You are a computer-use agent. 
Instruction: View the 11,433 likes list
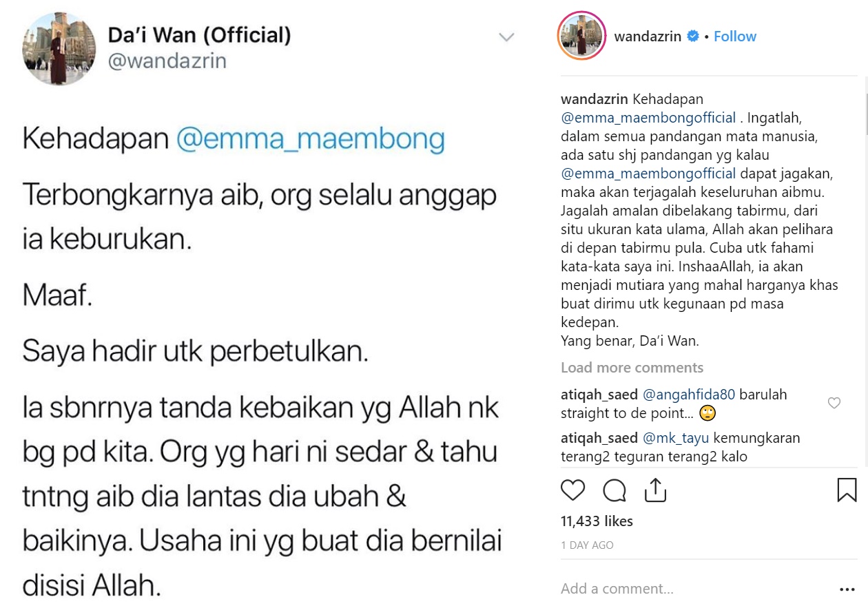[x=597, y=521]
